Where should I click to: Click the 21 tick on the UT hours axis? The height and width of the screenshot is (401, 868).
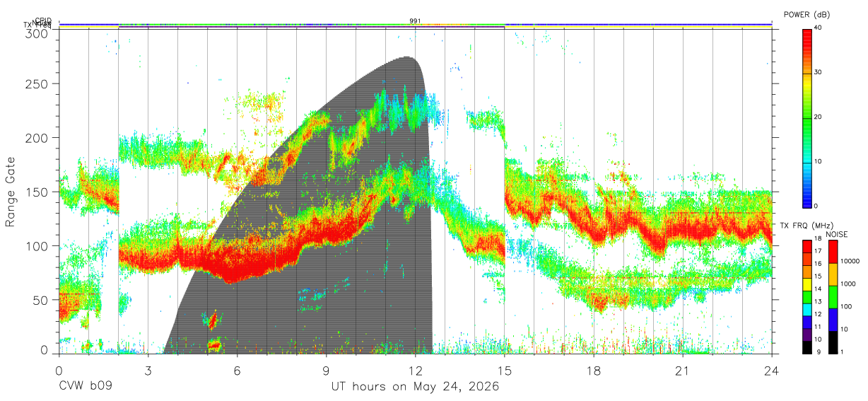683,371
